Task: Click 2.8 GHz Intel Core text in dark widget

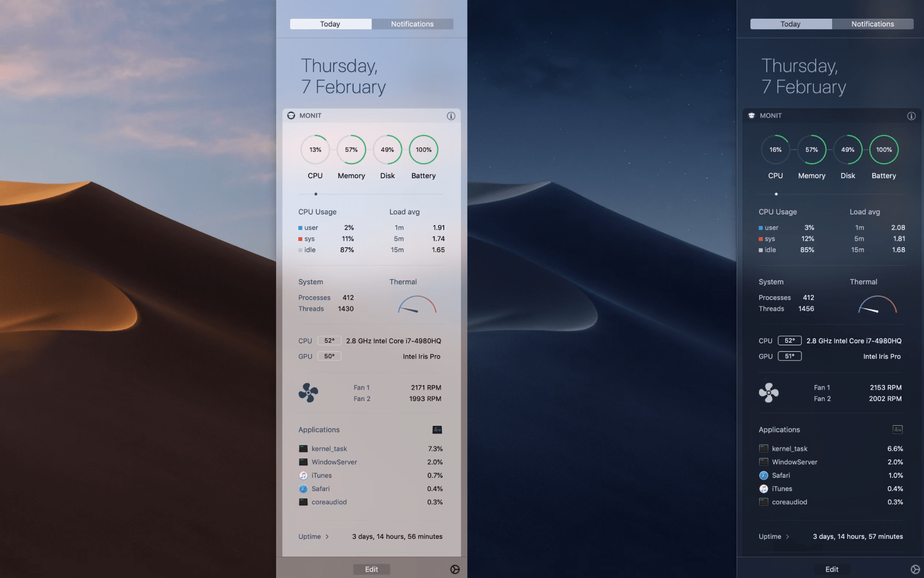Action: pos(854,340)
